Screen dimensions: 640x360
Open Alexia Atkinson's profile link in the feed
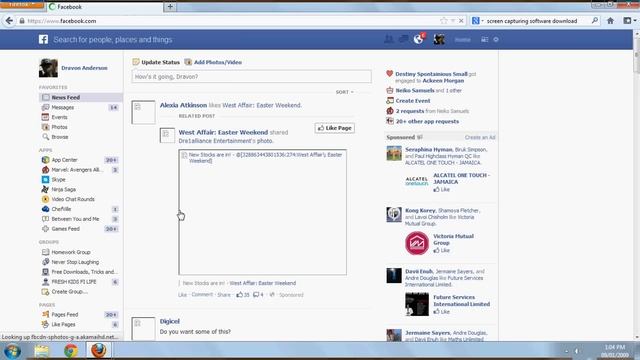point(183,105)
